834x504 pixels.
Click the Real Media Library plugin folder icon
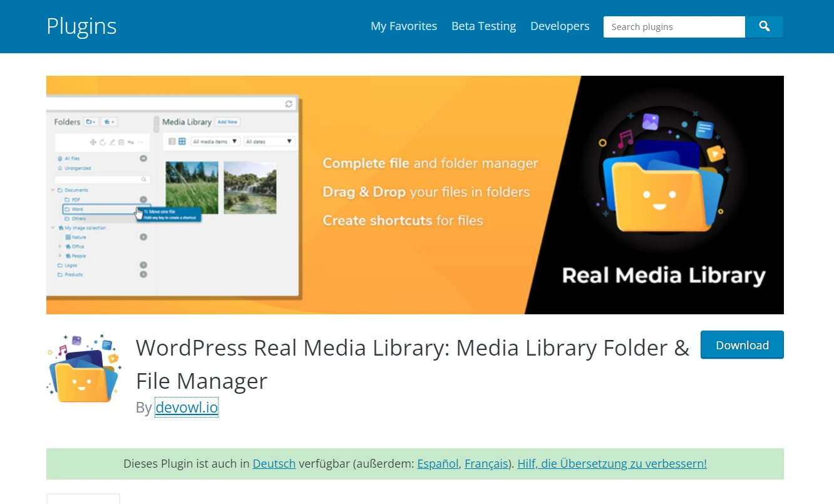coord(84,368)
